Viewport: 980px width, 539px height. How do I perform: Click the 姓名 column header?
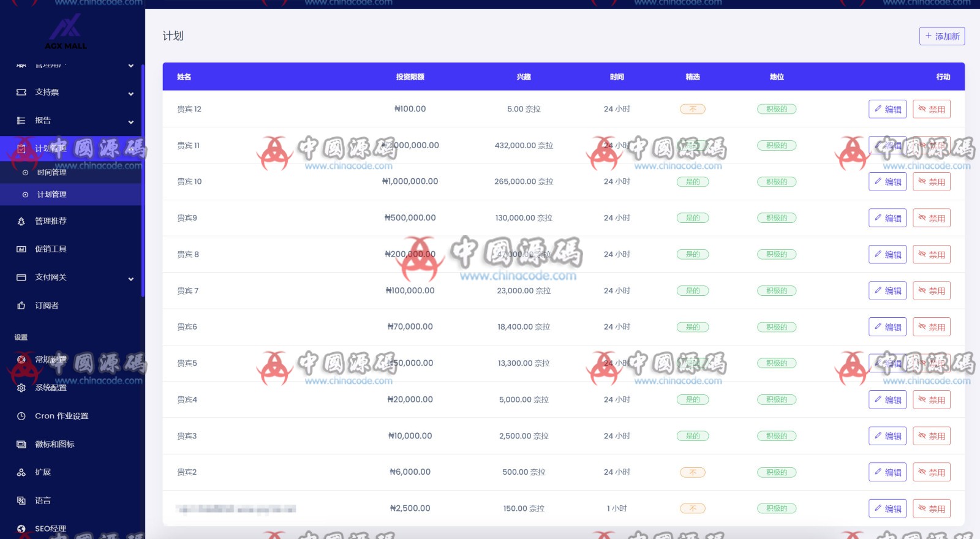coord(184,77)
